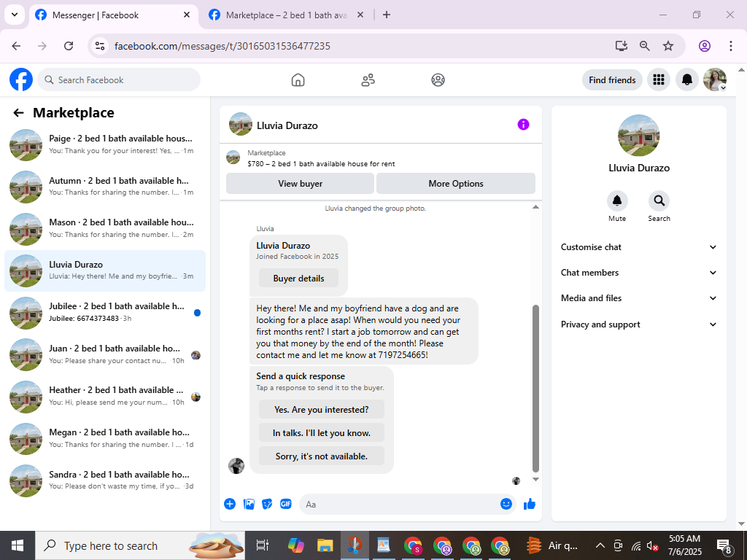The width and height of the screenshot is (747, 560).
Task: Choose a GIF with the GIF icon
Action: pyautogui.click(x=286, y=504)
